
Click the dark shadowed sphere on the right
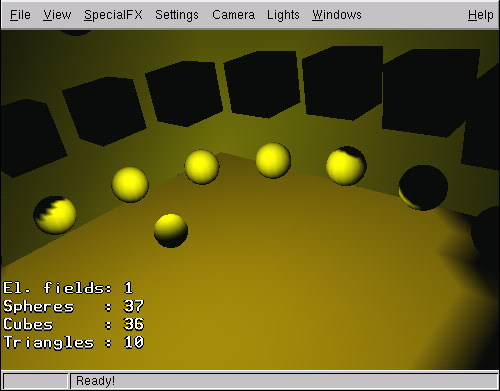(423, 188)
